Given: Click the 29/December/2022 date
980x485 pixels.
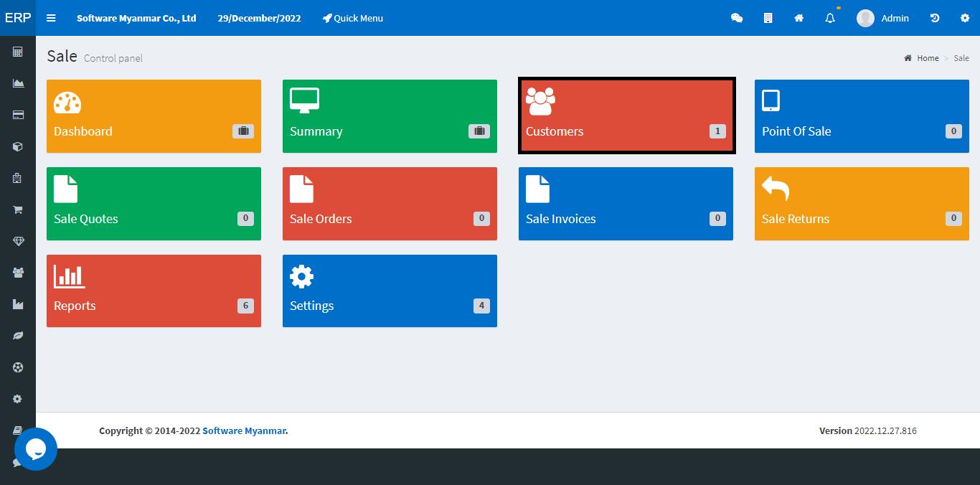Looking at the screenshot, I should click(x=260, y=18).
